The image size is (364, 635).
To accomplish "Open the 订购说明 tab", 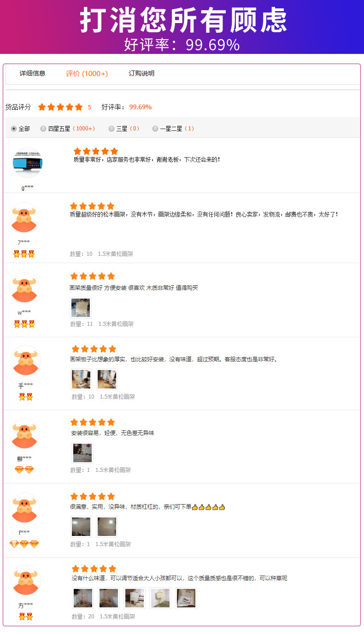I will (x=141, y=73).
